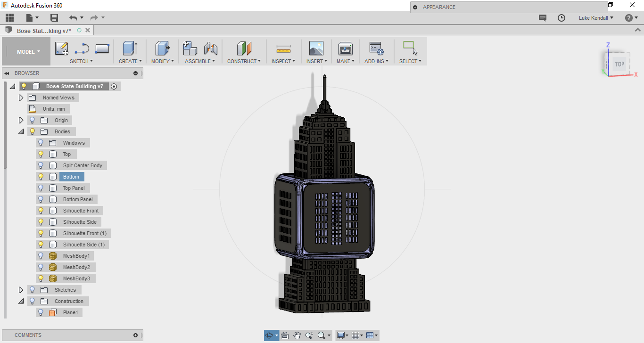Toggle visibility of Top body

point(41,154)
